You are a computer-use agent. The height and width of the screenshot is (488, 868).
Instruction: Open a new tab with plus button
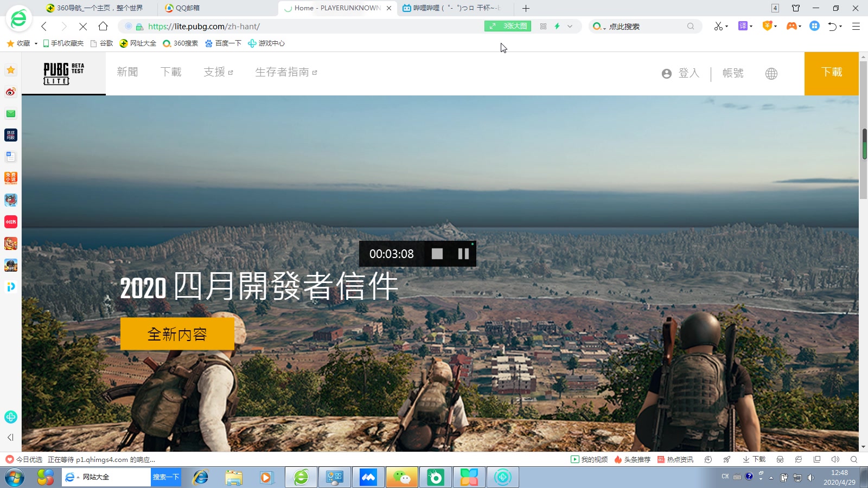[x=526, y=8]
